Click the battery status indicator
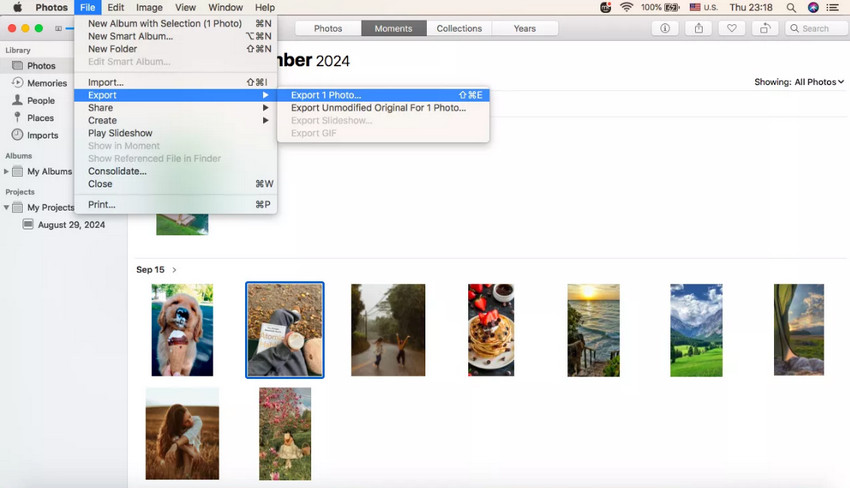Viewport: 850px width, 488px height. (660, 7)
